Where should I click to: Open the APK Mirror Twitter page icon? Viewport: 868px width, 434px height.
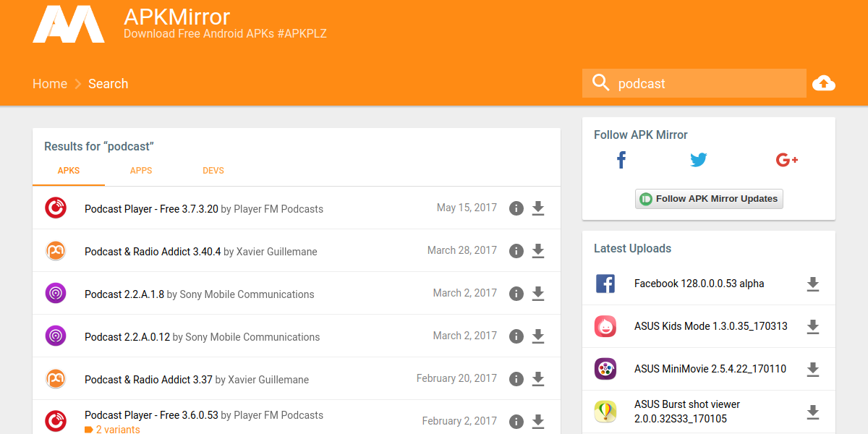click(x=699, y=160)
